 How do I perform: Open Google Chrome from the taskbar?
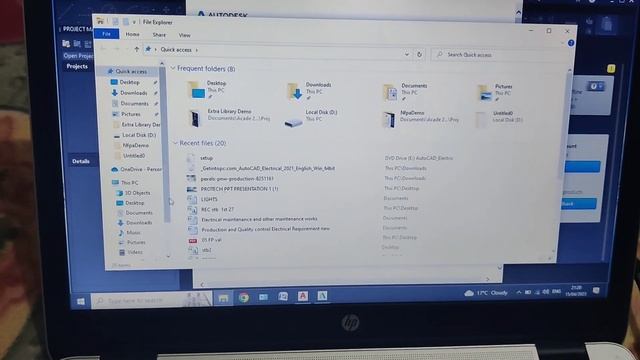click(x=244, y=298)
